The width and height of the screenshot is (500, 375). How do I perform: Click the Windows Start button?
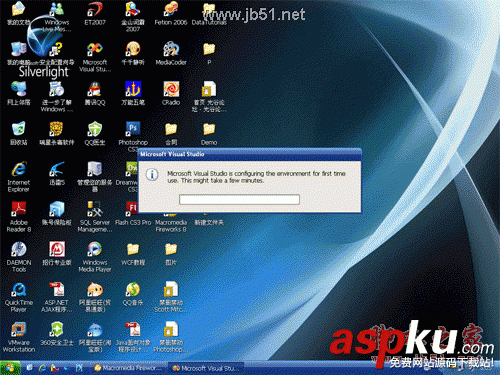tap(10, 368)
